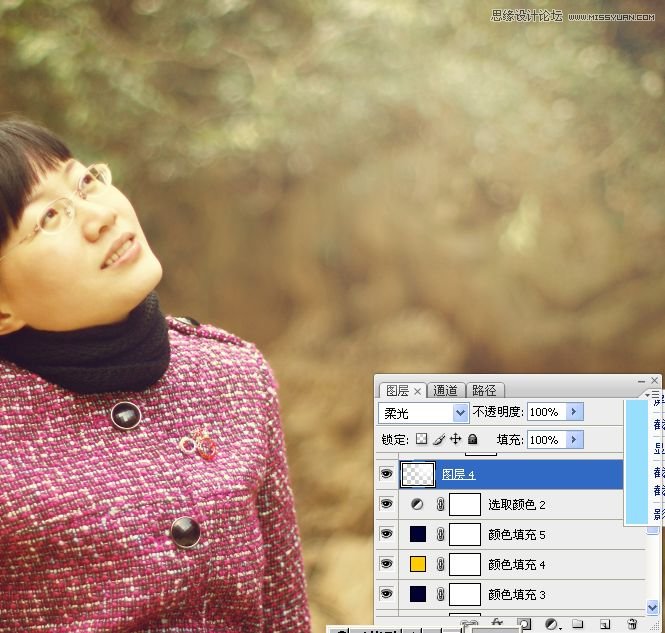The width and height of the screenshot is (665, 633).
Task: Click the lock all padlock icon
Action: 472,439
